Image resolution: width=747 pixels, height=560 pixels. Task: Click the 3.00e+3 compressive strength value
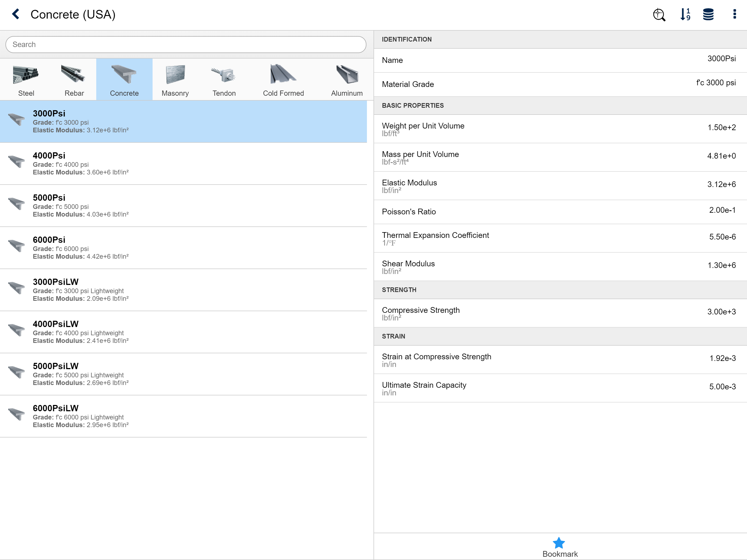(x=722, y=312)
